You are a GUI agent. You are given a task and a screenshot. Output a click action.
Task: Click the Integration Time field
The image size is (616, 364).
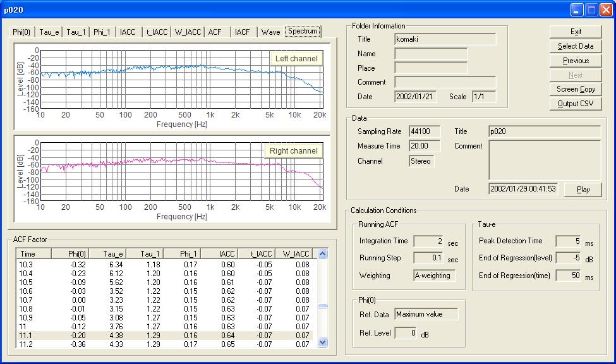[428, 241]
